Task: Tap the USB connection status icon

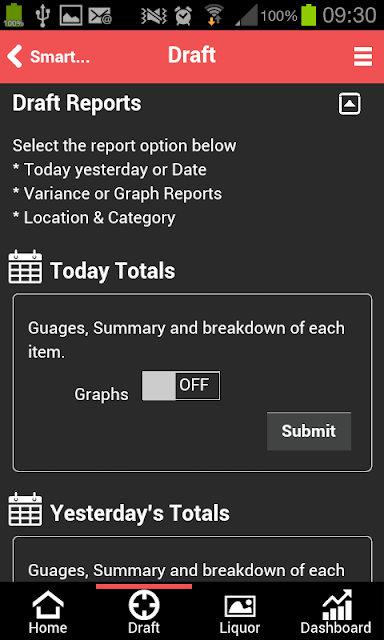Action: click(42, 16)
